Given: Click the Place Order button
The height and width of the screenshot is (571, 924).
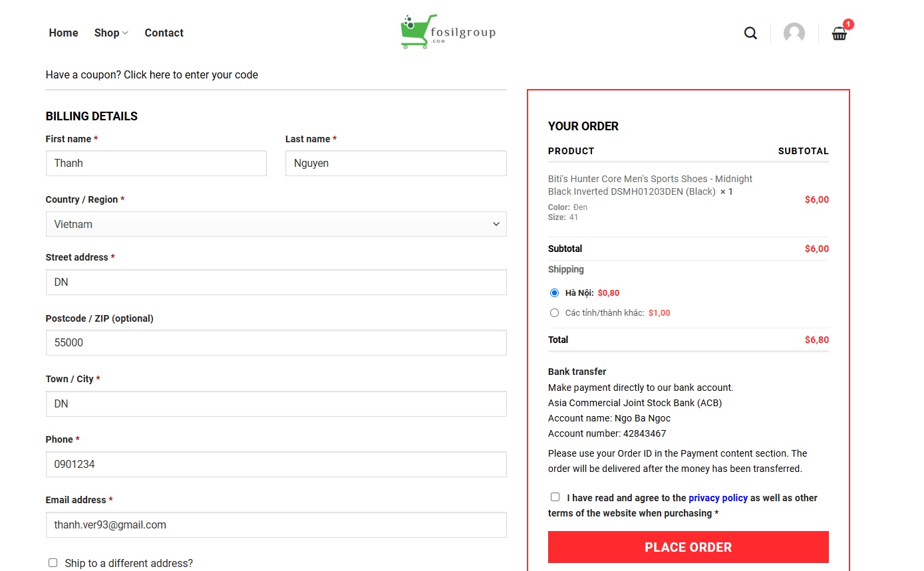Looking at the screenshot, I should pyautogui.click(x=689, y=547).
